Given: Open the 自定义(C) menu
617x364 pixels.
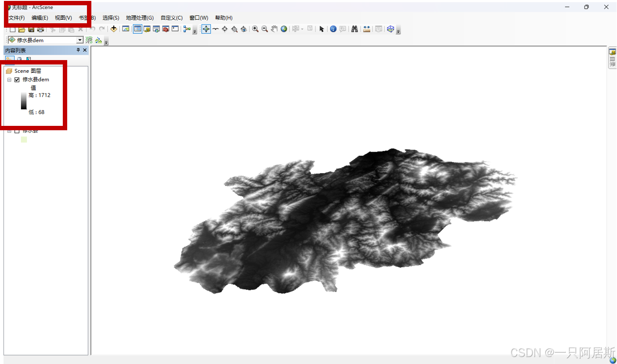Looking at the screenshot, I should 171,18.
